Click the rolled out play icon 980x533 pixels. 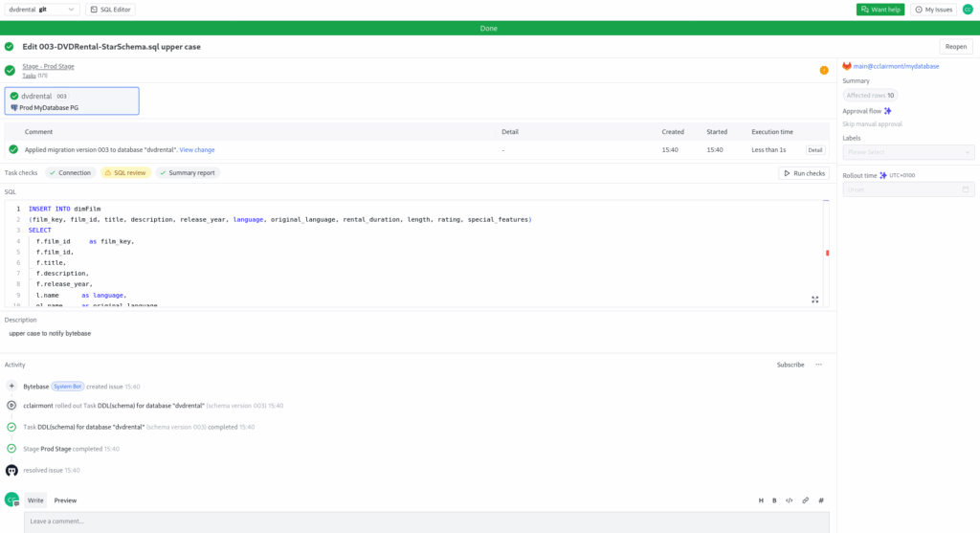click(x=11, y=406)
